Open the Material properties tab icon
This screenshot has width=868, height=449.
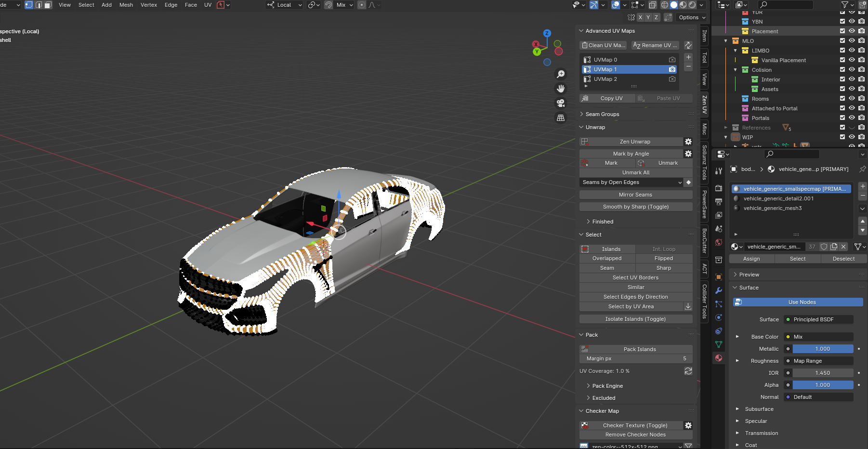point(719,358)
